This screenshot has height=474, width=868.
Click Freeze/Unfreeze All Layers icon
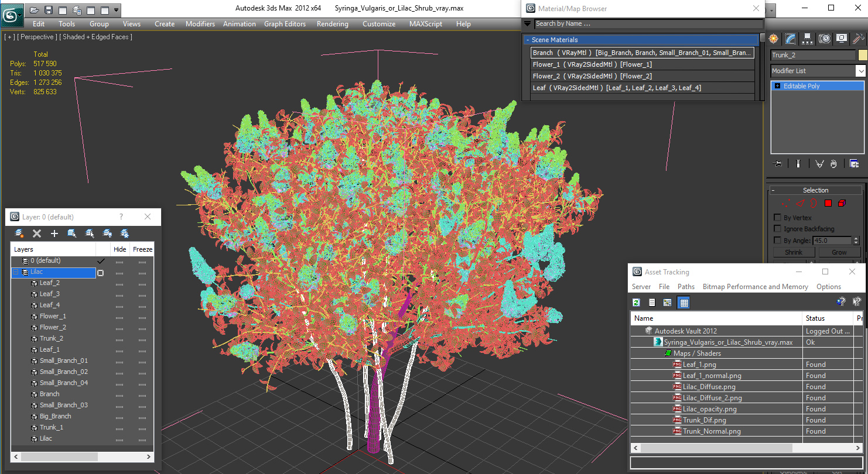pos(125,233)
